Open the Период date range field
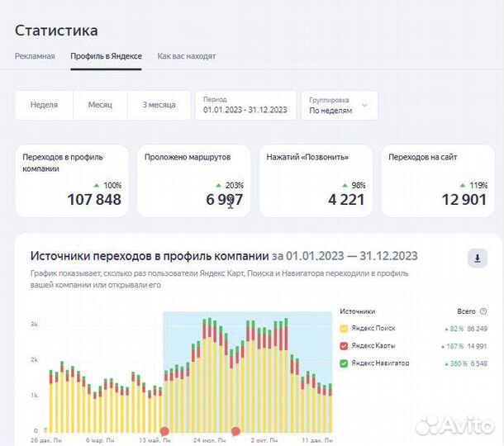This screenshot has width=504, height=446. (245, 106)
